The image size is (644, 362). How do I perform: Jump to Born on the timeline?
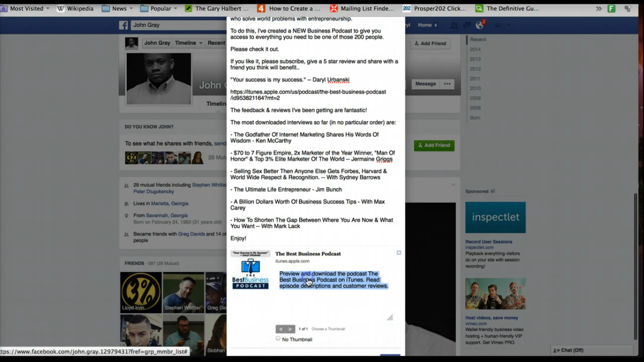click(x=475, y=118)
